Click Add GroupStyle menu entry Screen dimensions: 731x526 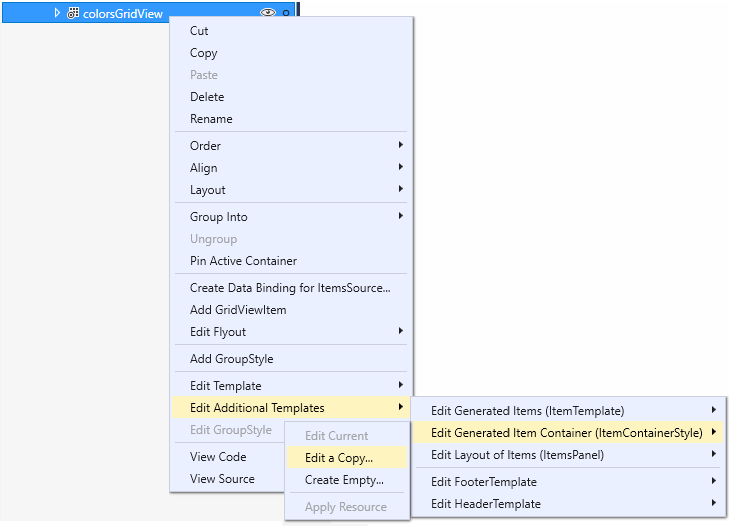(x=291, y=359)
